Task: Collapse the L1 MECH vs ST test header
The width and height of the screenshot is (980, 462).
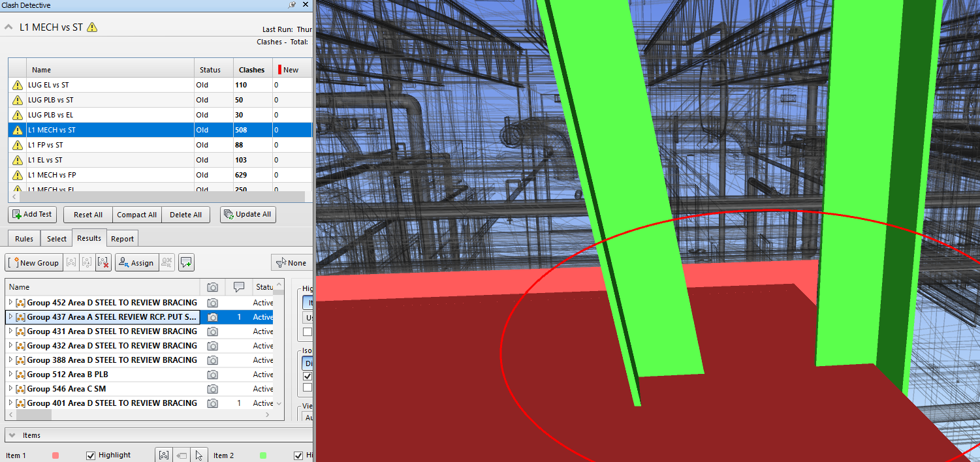Action: (x=8, y=27)
